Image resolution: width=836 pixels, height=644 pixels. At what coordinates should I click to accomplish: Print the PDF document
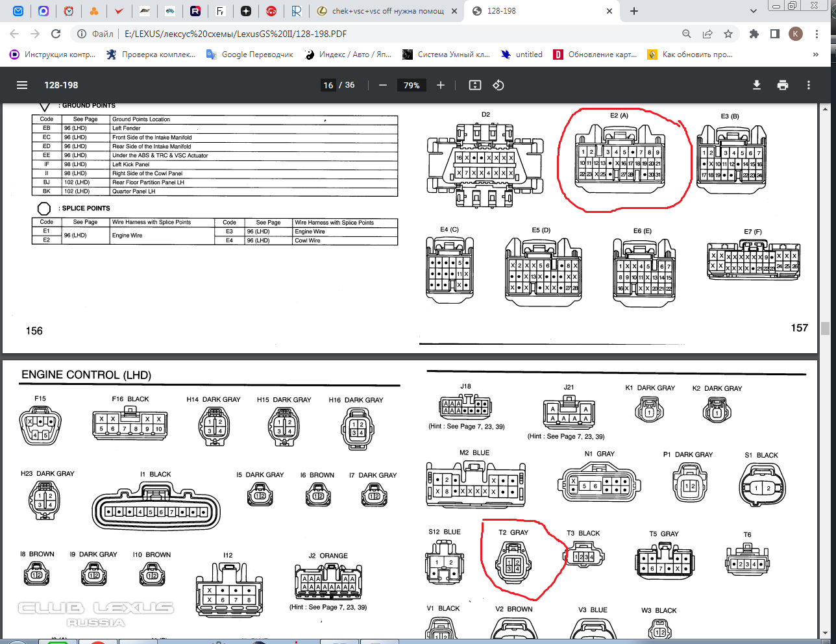coord(783,85)
